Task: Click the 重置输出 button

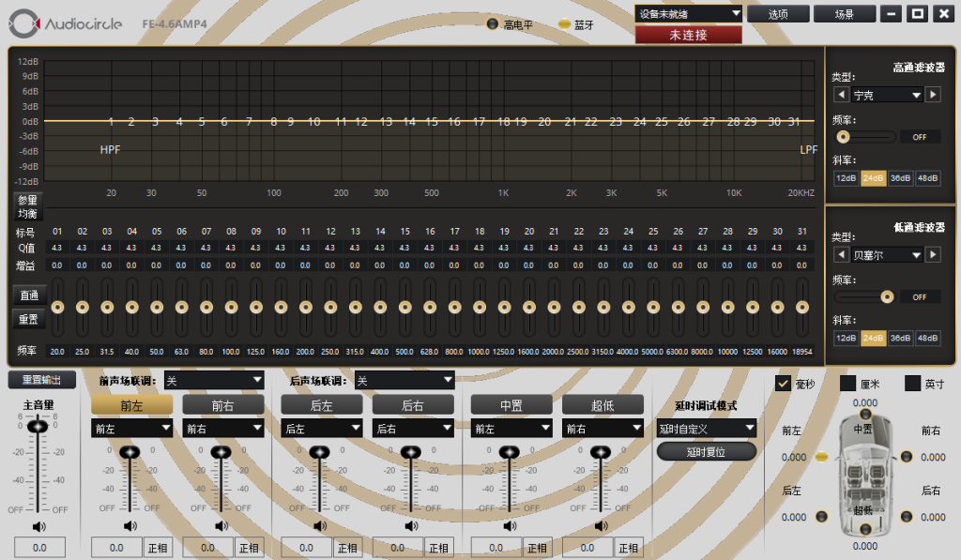Action: pyautogui.click(x=41, y=379)
